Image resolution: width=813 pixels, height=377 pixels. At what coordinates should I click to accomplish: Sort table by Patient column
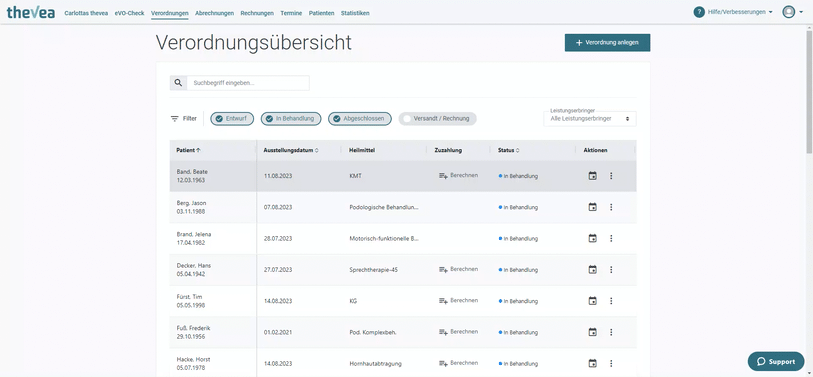tap(189, 150)
